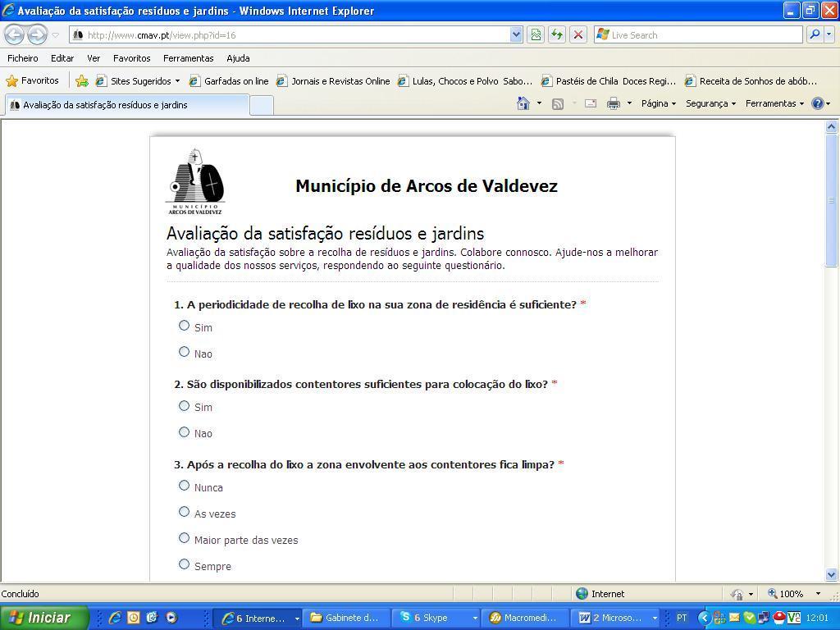
Task: Open the Ficheiro menu
Action: [x=23, y=58]
